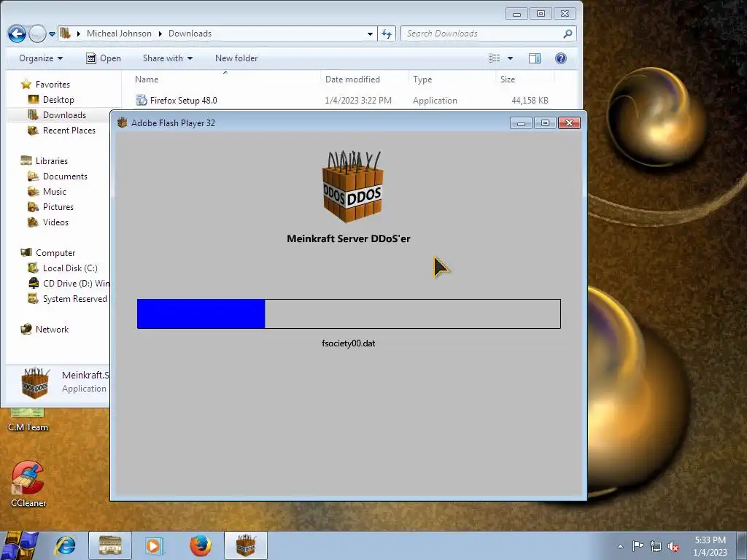Viewport: 747px width, 560px height.
Task: Open address bar history dropdown arrow
Action: tap(370, 34)
